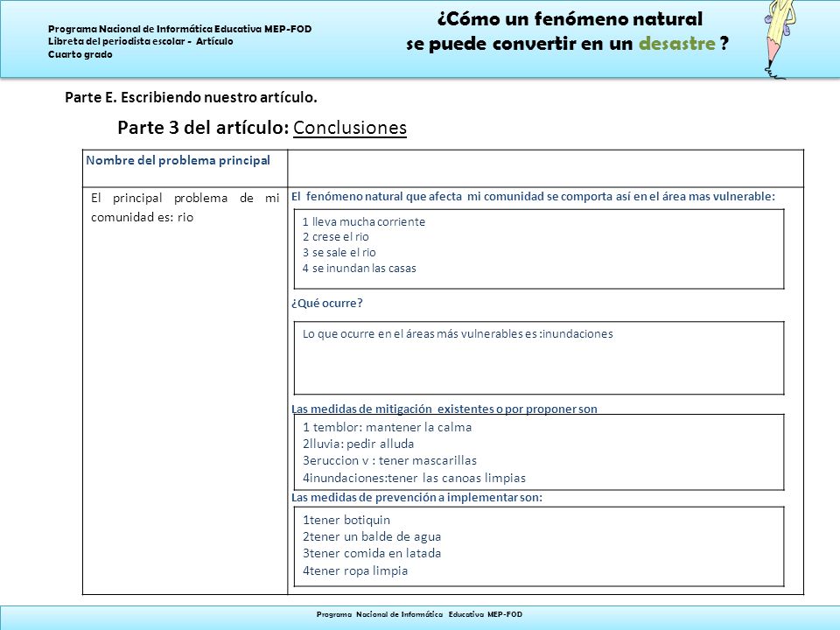Click the green word 'desastre' in title
840x630 pixels.
click(x=676, y=43)
